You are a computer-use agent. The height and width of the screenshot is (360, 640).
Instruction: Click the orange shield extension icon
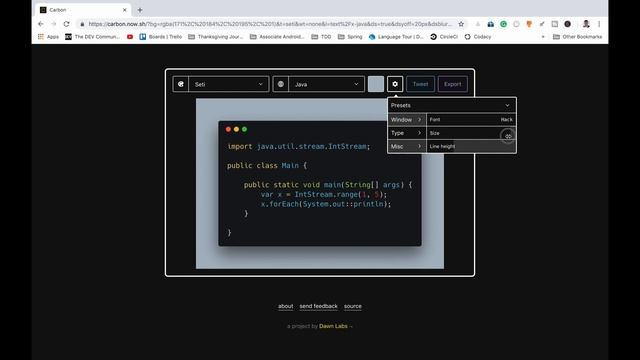coord(529,24)
